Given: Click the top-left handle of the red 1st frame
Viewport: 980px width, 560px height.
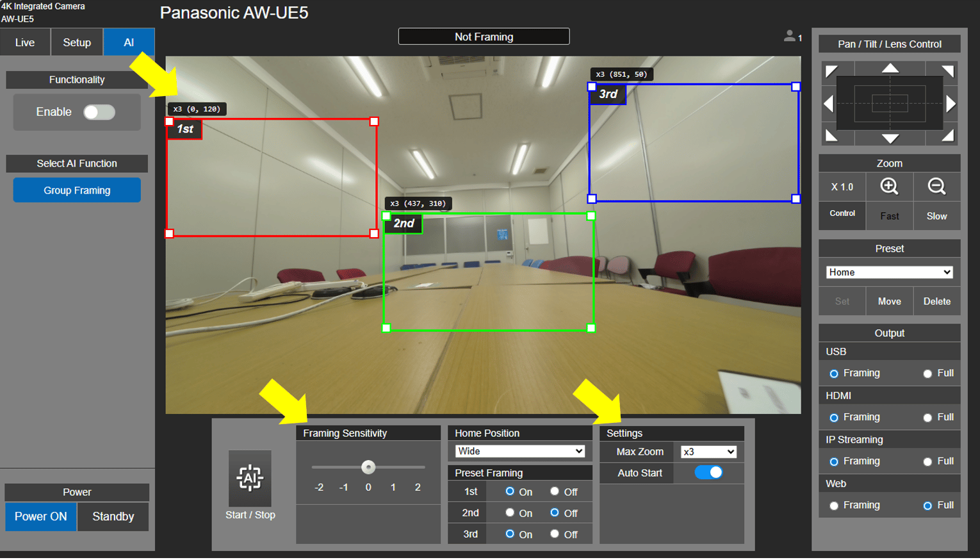Looking at the screenshot, I should pyautogui.click(x=169, y=121).
